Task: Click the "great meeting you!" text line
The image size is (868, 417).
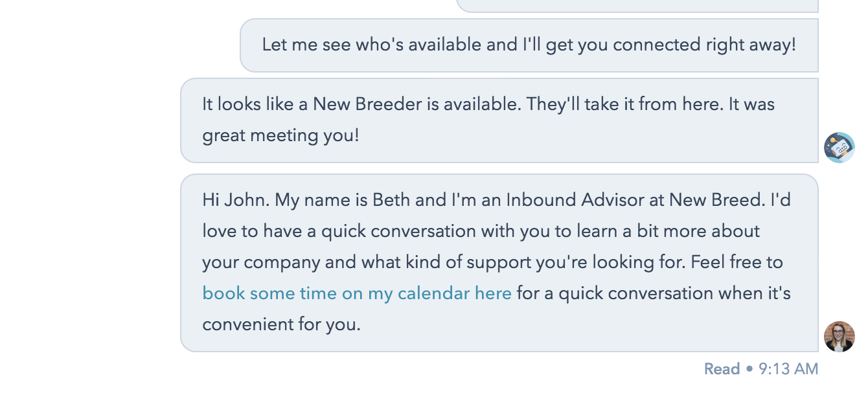Action: coord(280,136)
